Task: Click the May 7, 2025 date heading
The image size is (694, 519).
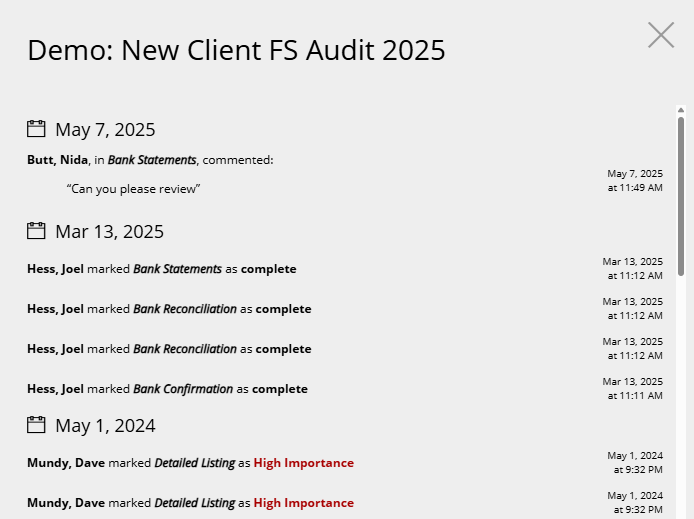Action: point(105,130)
